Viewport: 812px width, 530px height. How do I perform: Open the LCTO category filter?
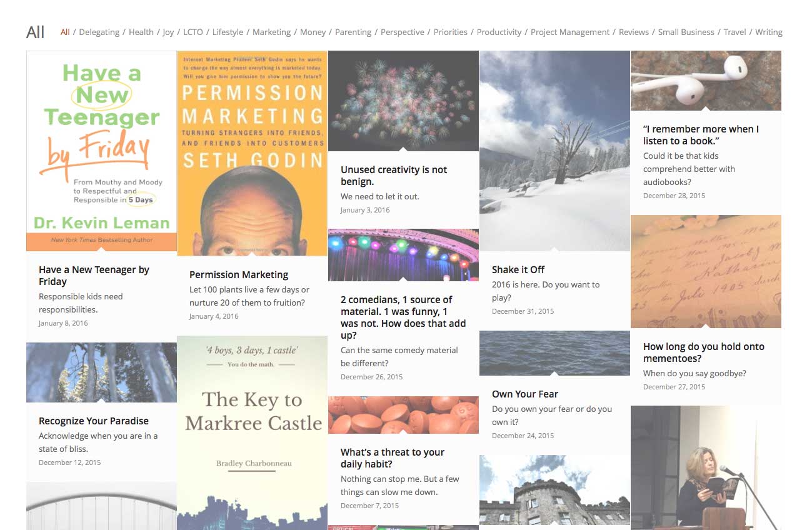(193, 32)
